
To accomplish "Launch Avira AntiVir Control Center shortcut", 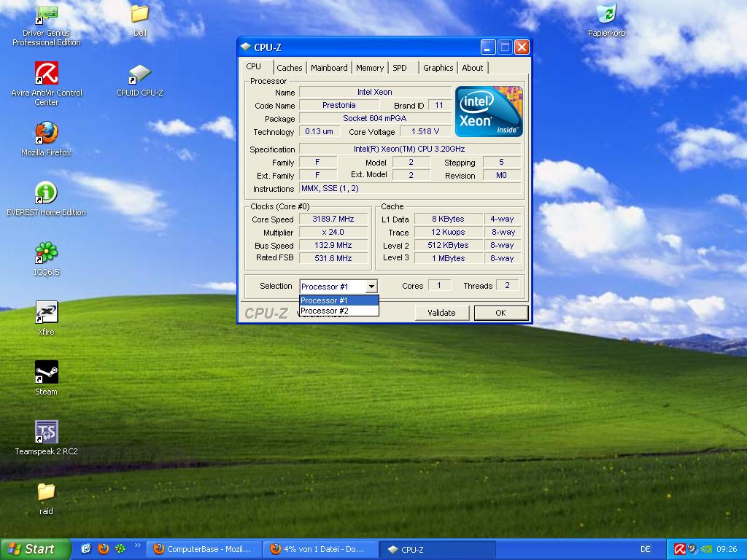I will [x=46, y=83].
